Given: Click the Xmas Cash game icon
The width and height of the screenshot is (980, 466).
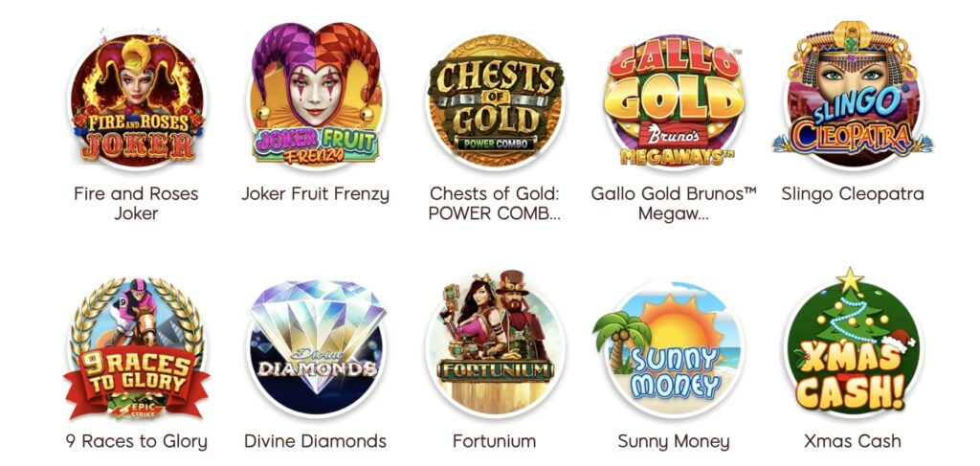Looking at the screenshot, I should point(853,343).
